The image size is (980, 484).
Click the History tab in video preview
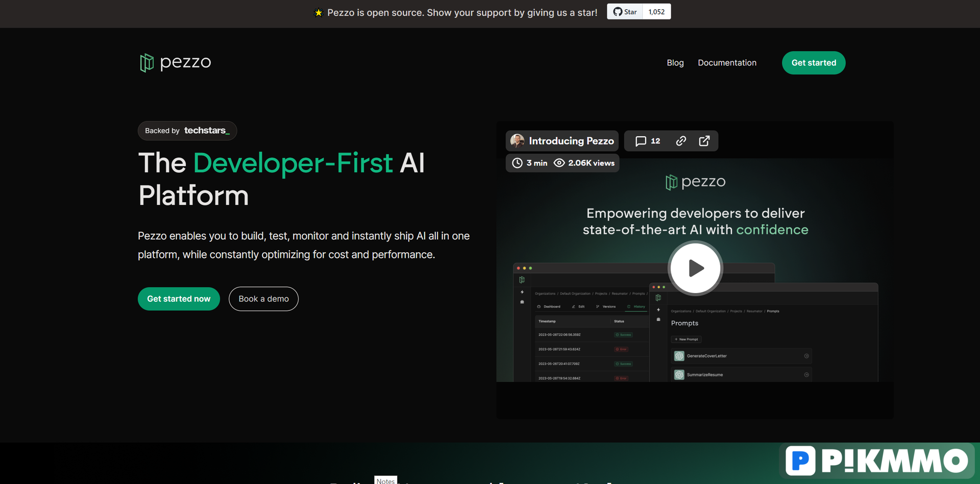coord(636,306)
